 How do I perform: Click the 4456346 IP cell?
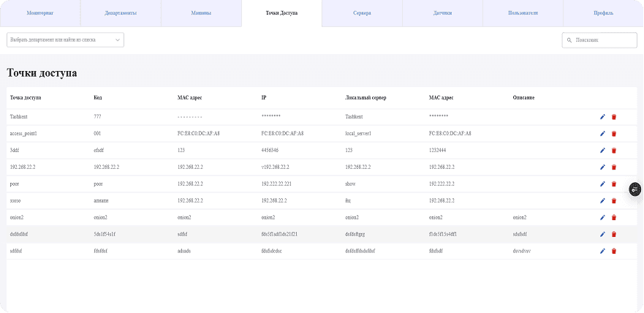tap(270, 151)
